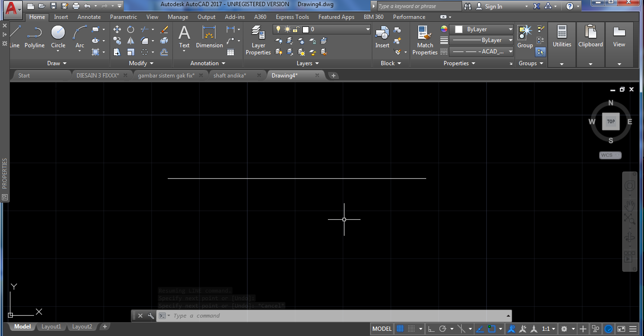The image size is (644, 336).
Task: Click MODEL button in status bar
Action: pos(382,328)
